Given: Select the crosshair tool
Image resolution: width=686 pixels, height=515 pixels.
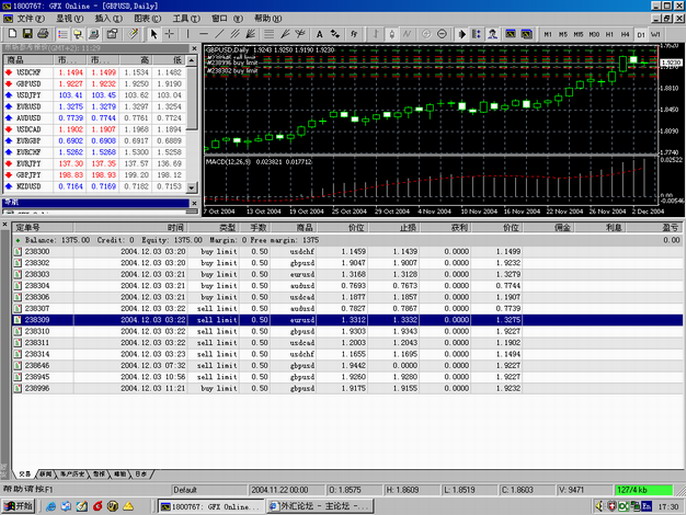Looking at the screenshot, I should (171, 34).
